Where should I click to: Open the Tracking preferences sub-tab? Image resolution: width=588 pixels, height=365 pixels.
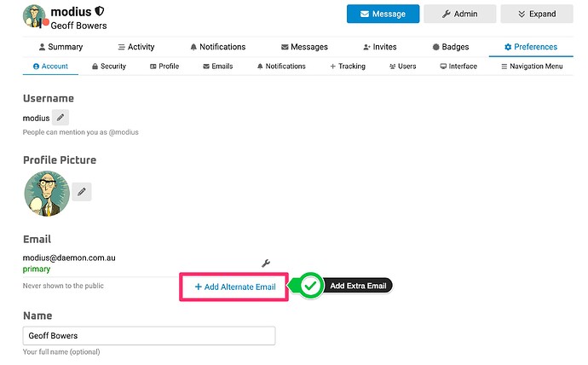347,66
